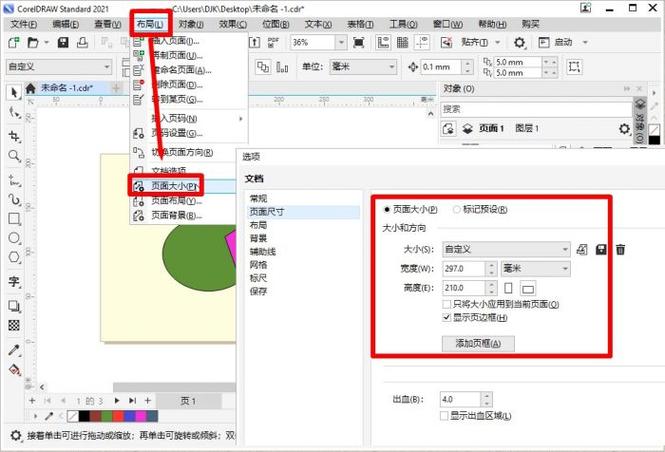
Task: Open the 对象(J) menu
Action: click(x=191, y=25)
